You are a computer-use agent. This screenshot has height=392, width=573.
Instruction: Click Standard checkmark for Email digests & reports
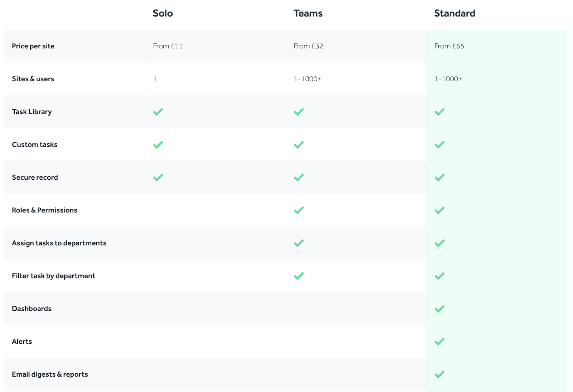pos(439,374)
